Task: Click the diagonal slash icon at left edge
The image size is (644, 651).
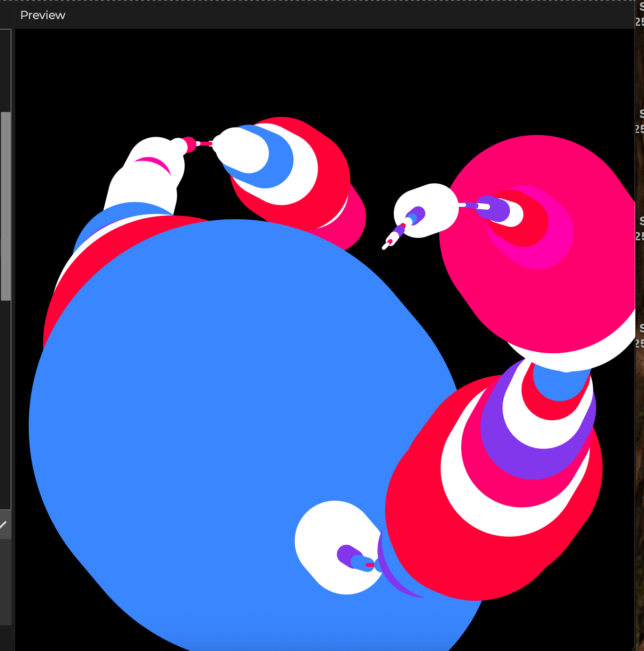Action: pos(4,525)
